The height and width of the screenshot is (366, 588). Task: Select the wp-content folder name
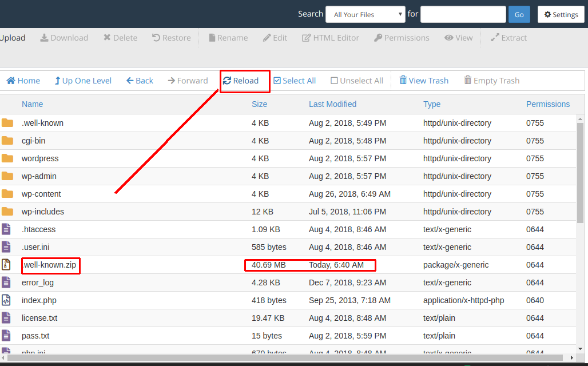tap(41, 194)
